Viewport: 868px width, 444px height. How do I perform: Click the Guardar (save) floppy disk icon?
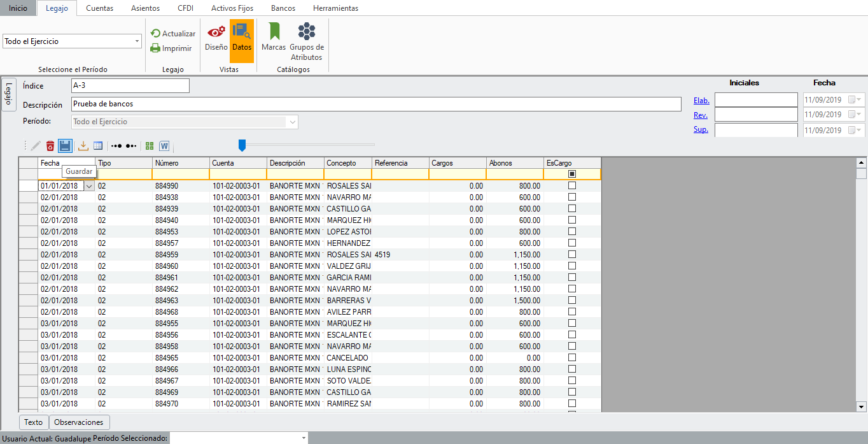[x=65, y=146]
